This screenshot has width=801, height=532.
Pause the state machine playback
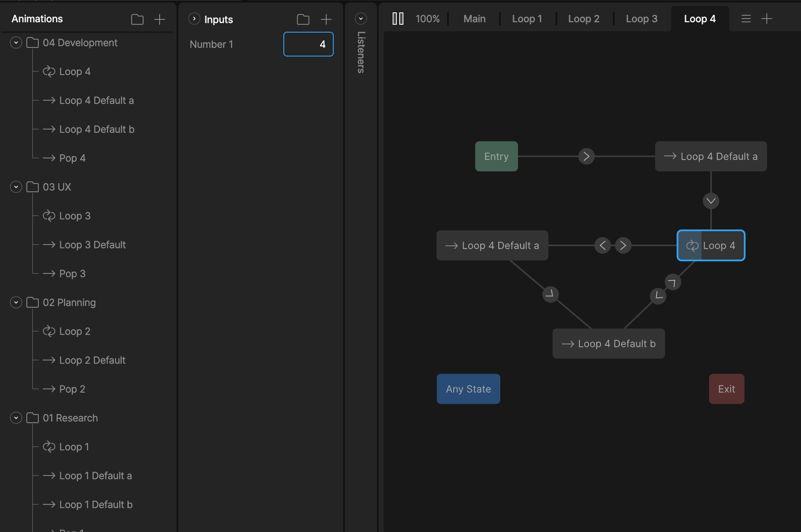click(398, 19)
